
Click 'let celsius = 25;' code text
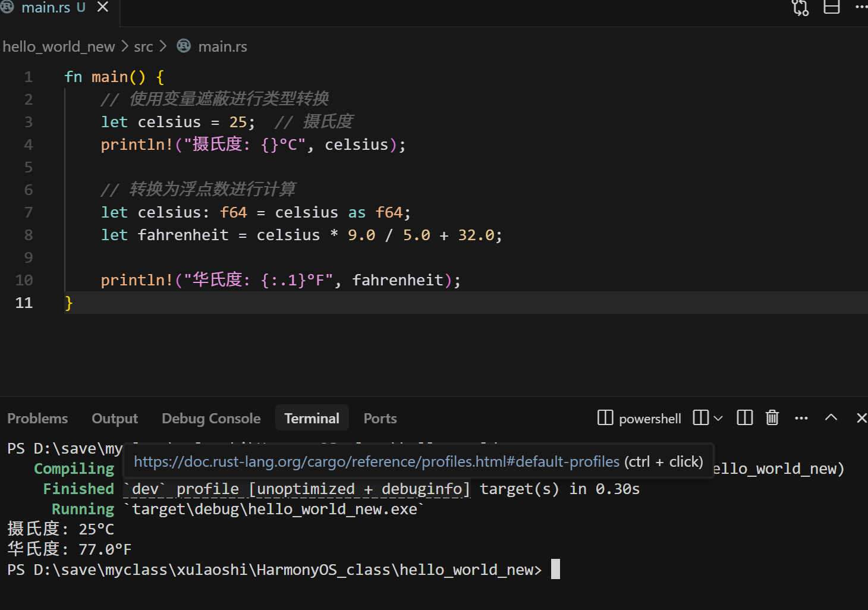178,122
